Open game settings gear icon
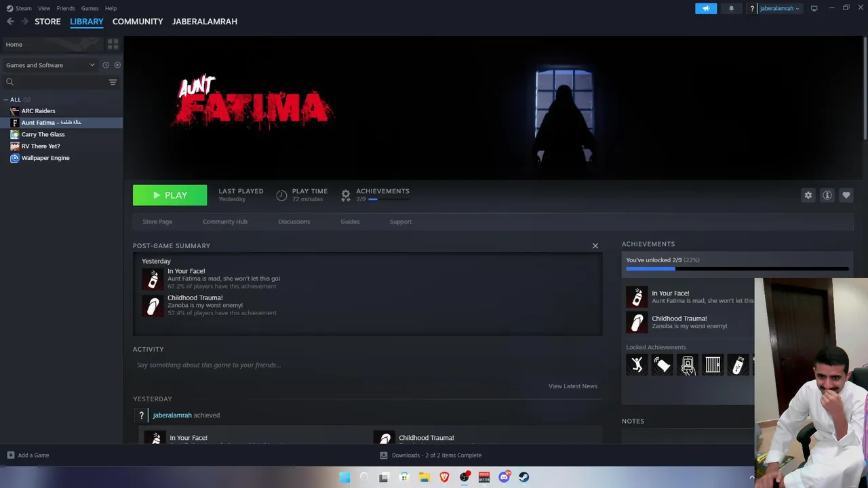This screenshot has width=868, height=488. pos(808,195)
